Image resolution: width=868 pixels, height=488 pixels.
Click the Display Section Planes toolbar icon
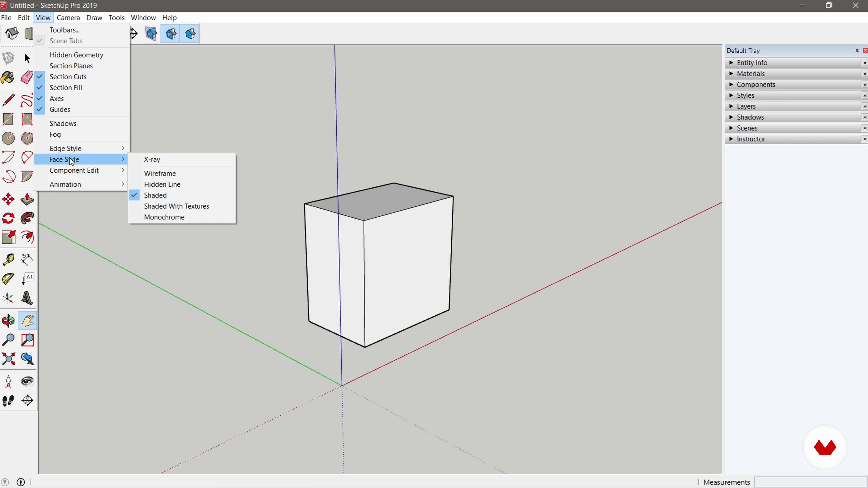pyautogui.click(x=151, y=34)
